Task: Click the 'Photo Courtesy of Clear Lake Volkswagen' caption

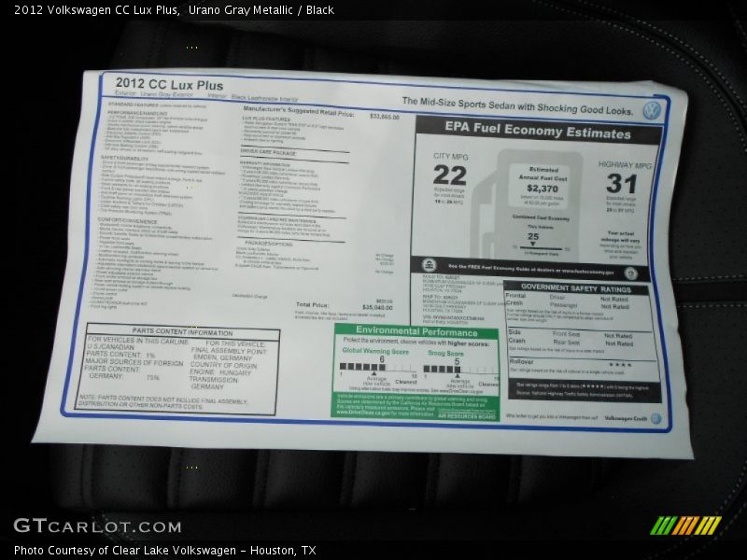Action: 165,551
